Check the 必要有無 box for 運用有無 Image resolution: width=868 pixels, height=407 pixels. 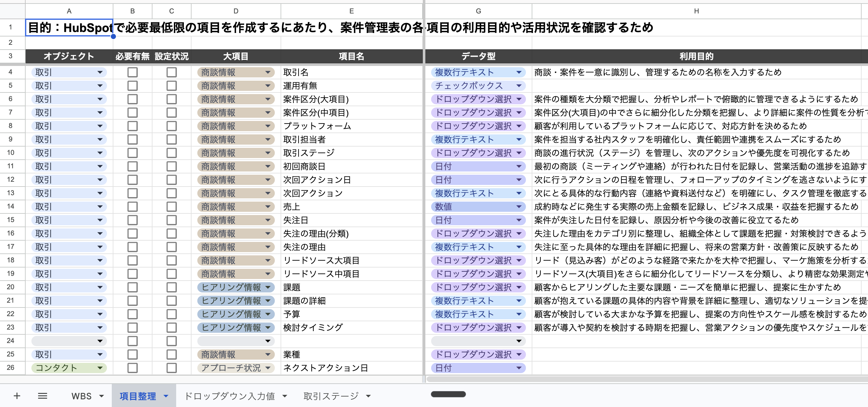(x=132, y=86)
